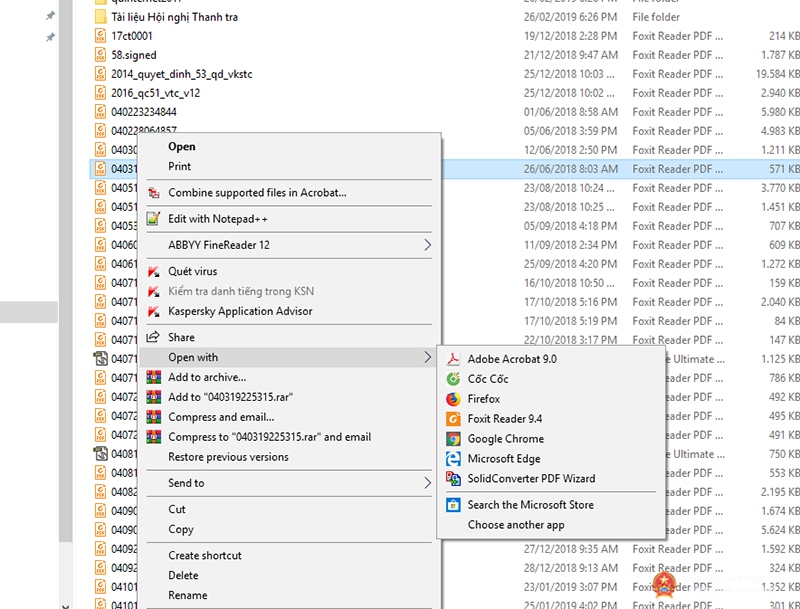Expand the ABBYY FineReader 12 submenu arrow
Image resolution: width=800 pixels, height=609 pixels.
pos(428,245)
